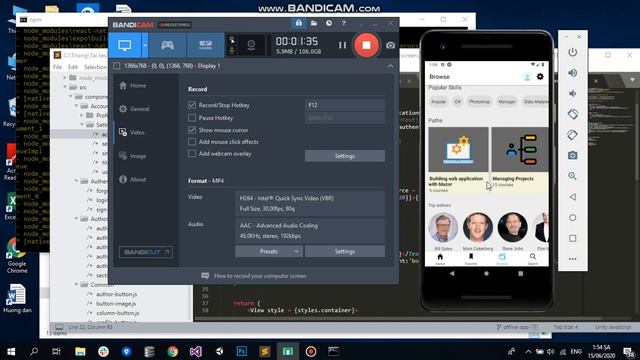Screen dimensions: 640x360
Task: Click emulator Home circle in side toolbar
Action: tap(573, 218)
